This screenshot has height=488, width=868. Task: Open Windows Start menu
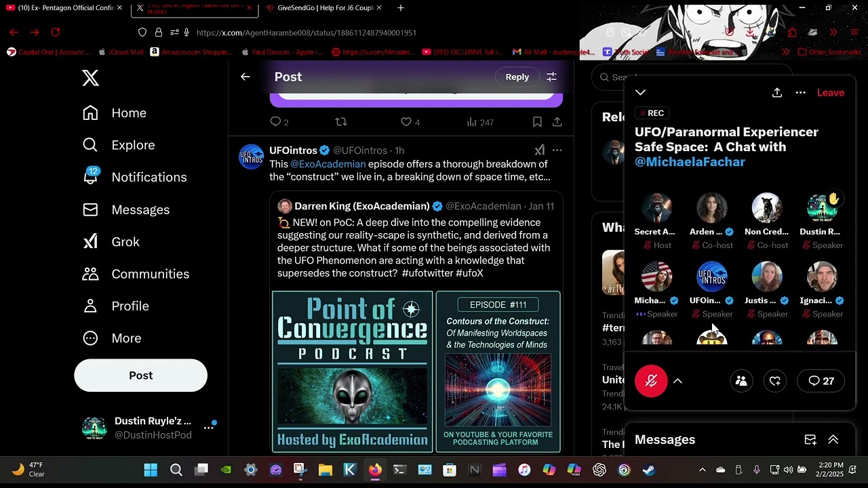151,470
